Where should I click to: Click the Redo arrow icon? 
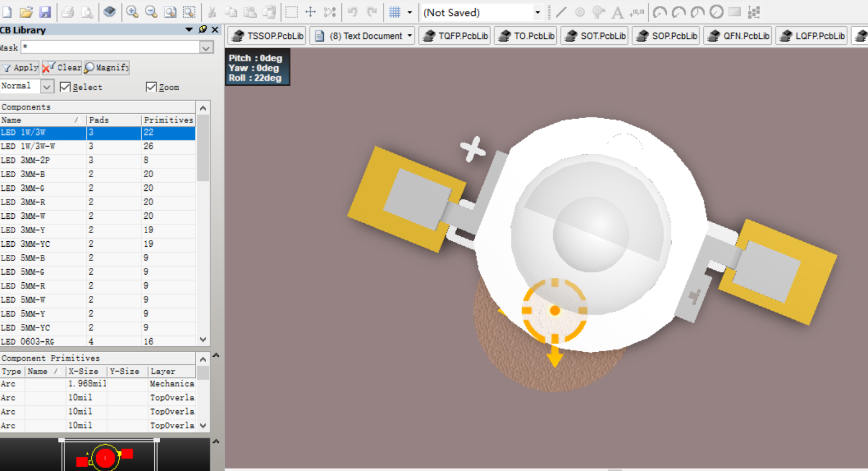click(x=372, y=11)
